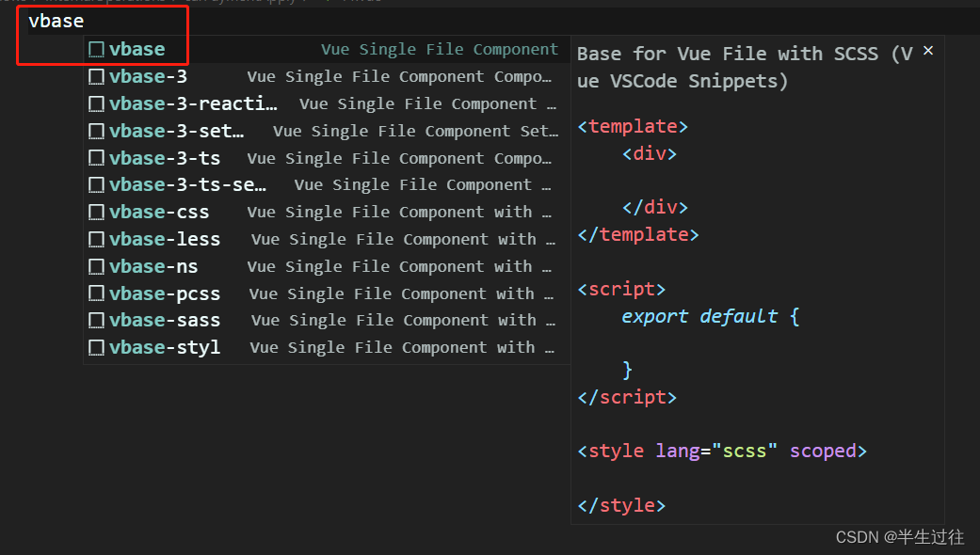
Task: Click "export default {" line in preview
Action: (711, 316)
